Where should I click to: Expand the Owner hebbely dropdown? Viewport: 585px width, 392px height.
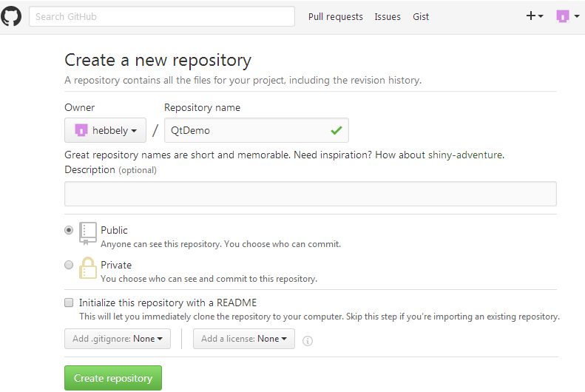(105, 130)
